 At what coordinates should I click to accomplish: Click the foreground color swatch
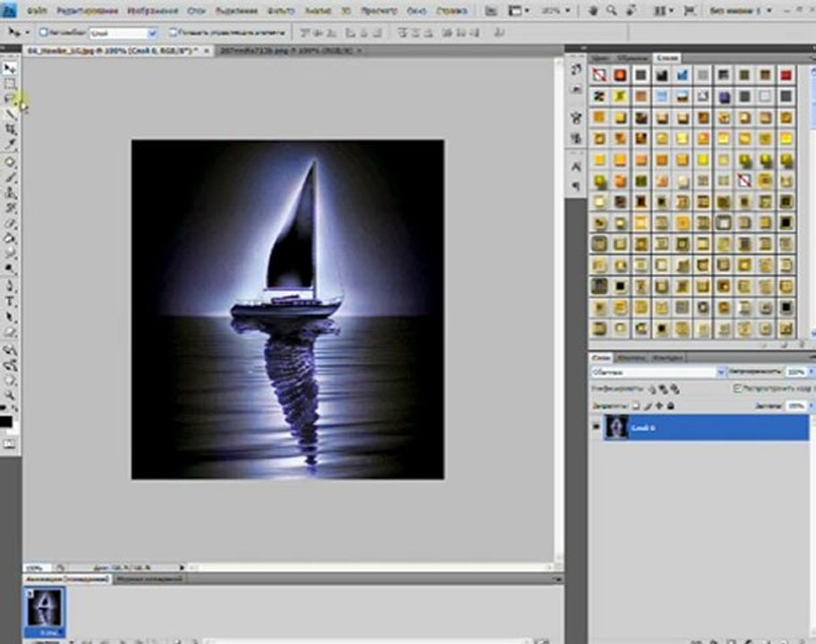click(x=5, y=422)
